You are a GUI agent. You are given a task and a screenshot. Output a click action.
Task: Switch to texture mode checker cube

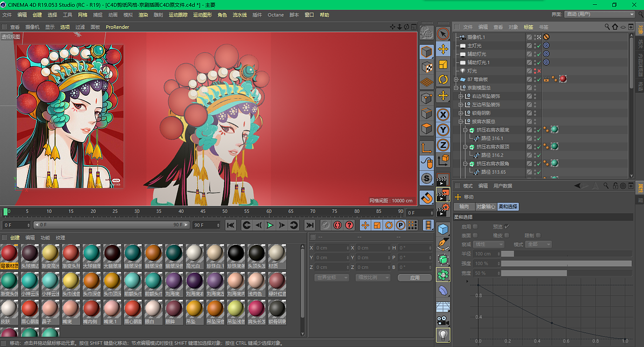pos(427,66)
